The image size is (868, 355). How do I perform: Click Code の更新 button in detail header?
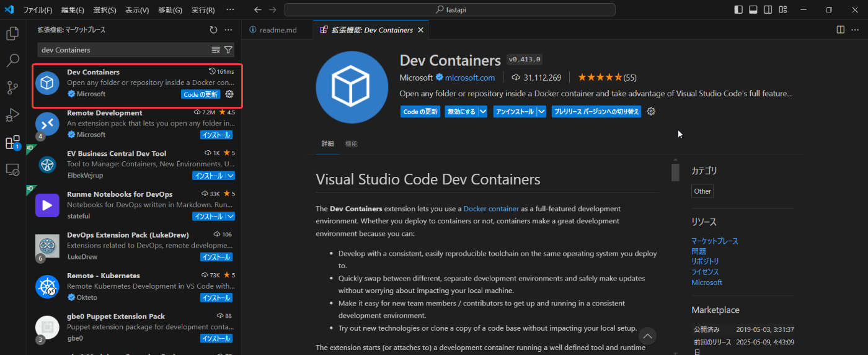click(420, 112)
